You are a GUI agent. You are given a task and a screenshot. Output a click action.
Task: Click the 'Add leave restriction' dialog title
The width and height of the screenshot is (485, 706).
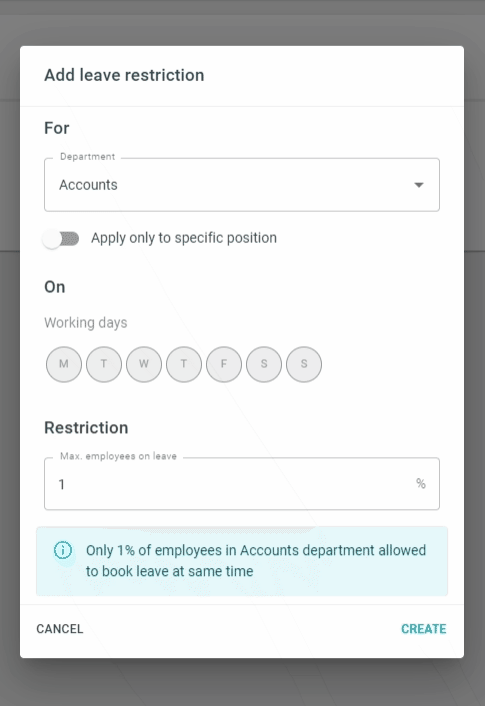tap(124, 75)
